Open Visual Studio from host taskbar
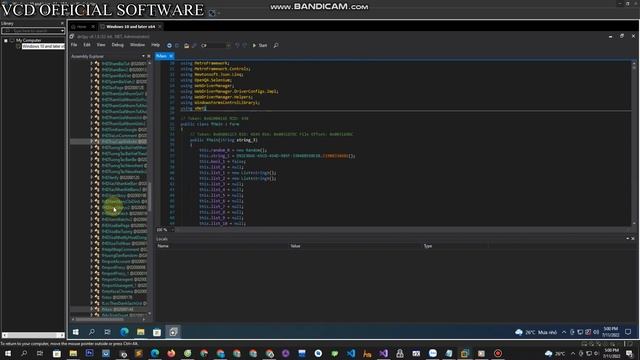This screenshot has height=360, width=640. pos(384,353)
